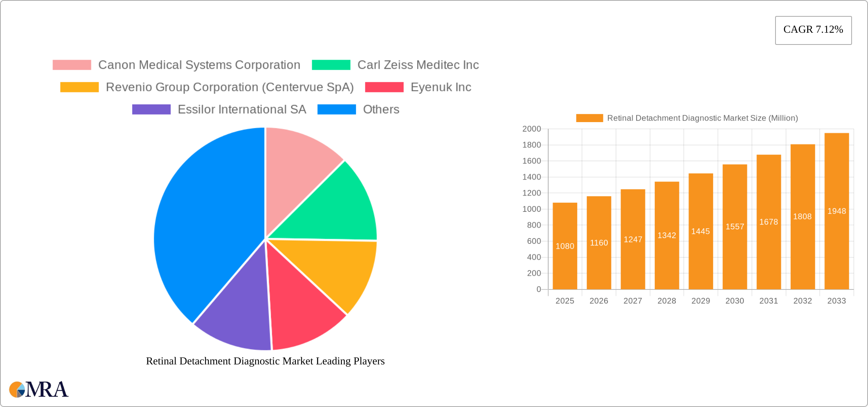Click the 1000 y-axis value
The image size is (868, 407).
(x=532, y=209)
